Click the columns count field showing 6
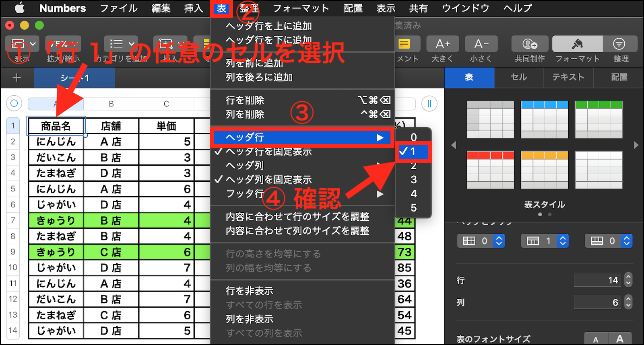This screenshot has height=345, width=644. [598, 302]
